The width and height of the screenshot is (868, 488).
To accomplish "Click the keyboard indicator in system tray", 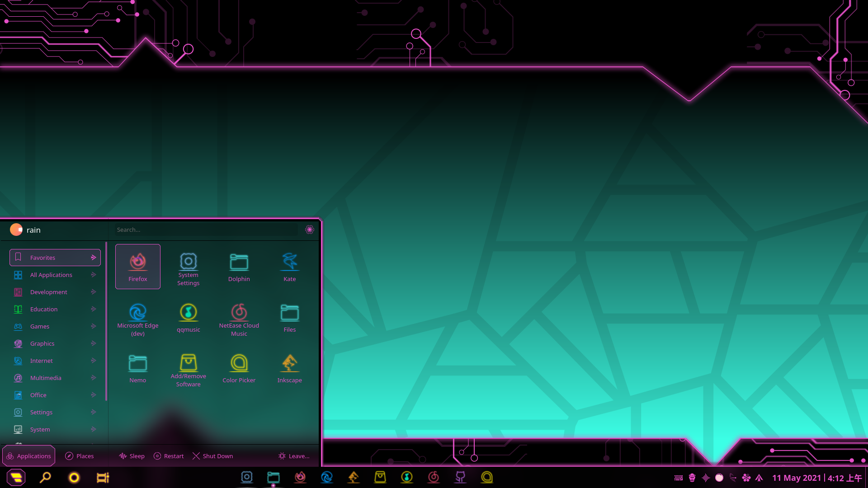I will click(x=679, y=478).
